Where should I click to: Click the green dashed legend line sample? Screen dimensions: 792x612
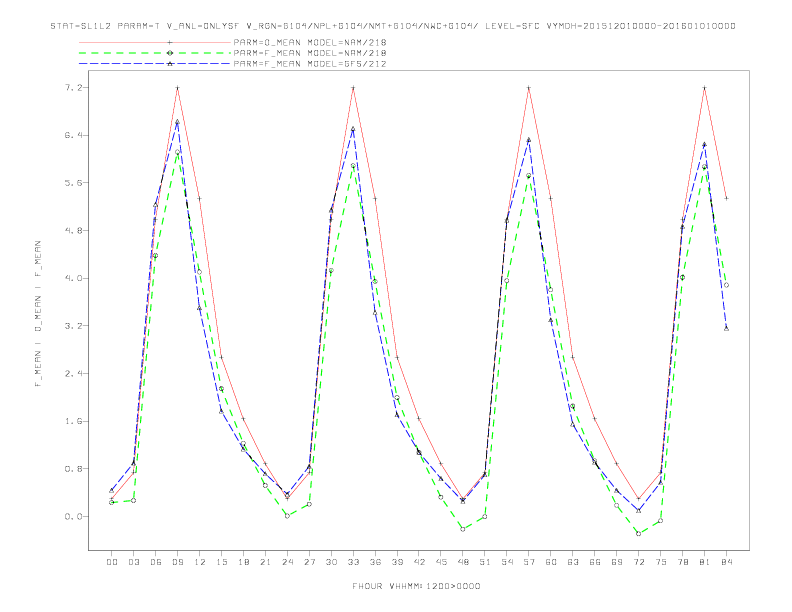click(155, 53)
